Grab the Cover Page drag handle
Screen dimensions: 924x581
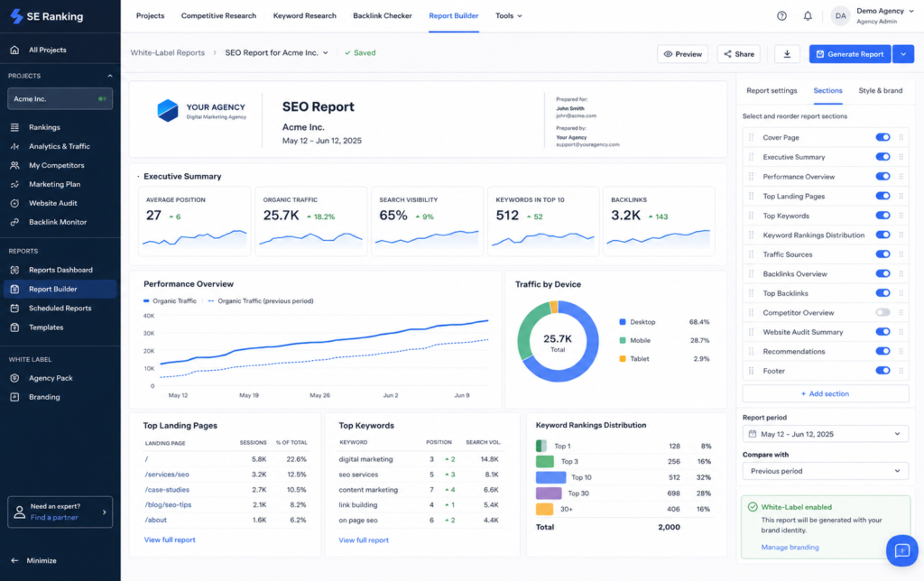[x=751, y=137]
